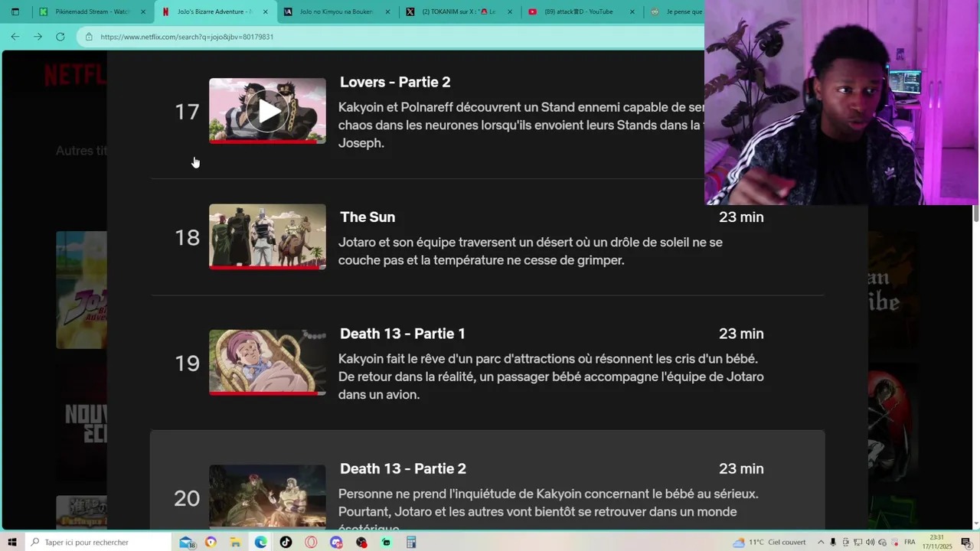The width and height of the screenshot is (980, 551).
Task: Open Microsoft Edge from taskbar
Action: (261, 542)
